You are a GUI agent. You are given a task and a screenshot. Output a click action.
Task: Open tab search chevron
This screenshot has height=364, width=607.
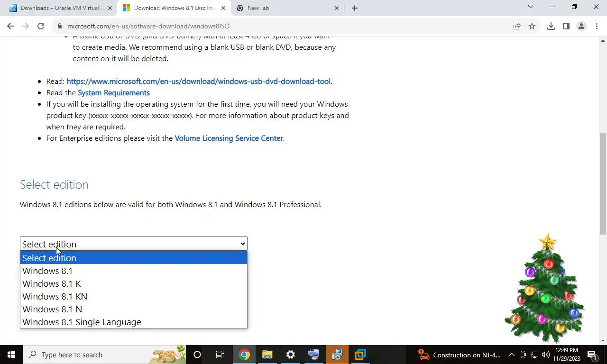(x=531, y=7)
